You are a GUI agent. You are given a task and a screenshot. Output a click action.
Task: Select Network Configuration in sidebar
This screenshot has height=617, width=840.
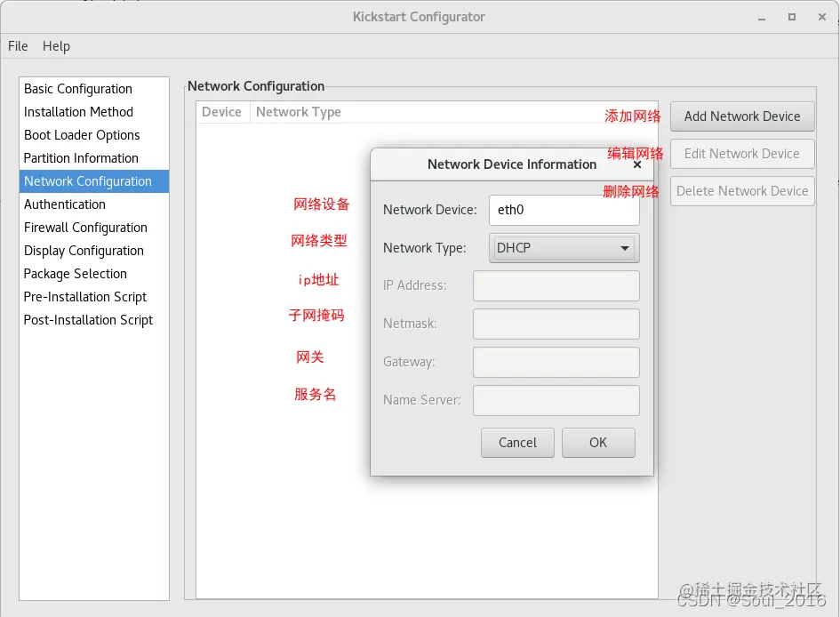(94, 181)
